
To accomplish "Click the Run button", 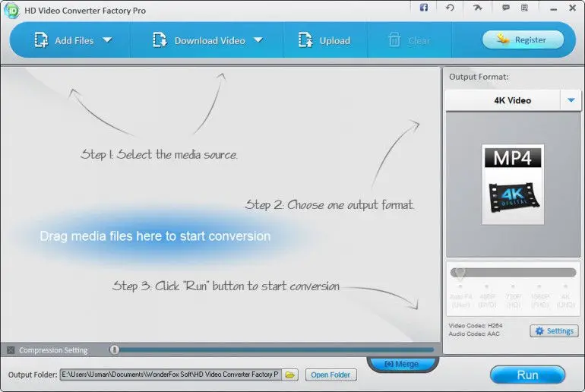I will coord(527,375).
